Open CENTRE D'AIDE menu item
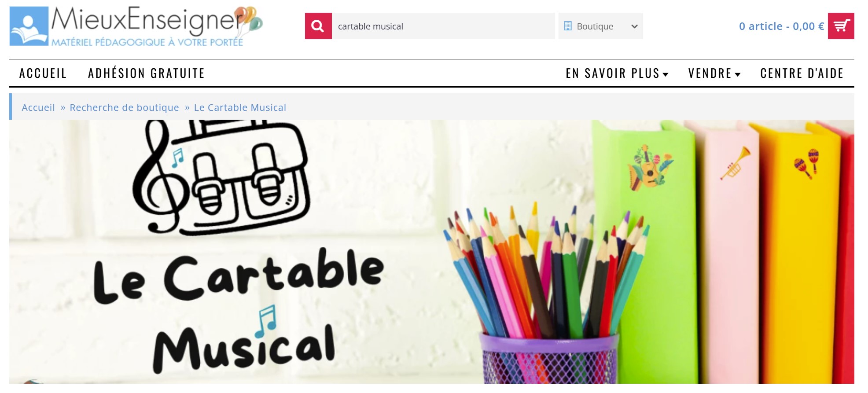The image size is (868, 393). 802,73
